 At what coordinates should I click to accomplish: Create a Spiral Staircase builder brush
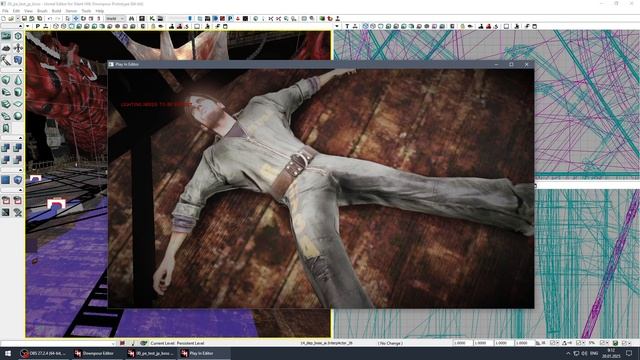(x=6, y=116)
